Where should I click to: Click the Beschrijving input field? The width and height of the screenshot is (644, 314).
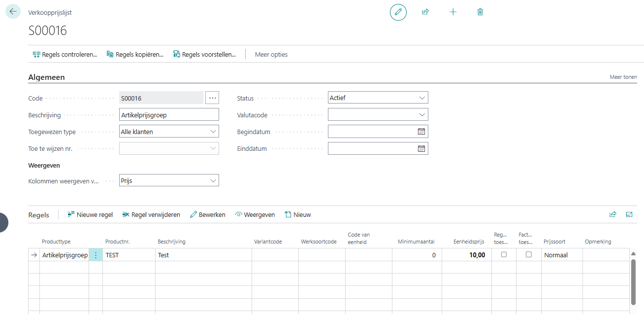(169, 115)
